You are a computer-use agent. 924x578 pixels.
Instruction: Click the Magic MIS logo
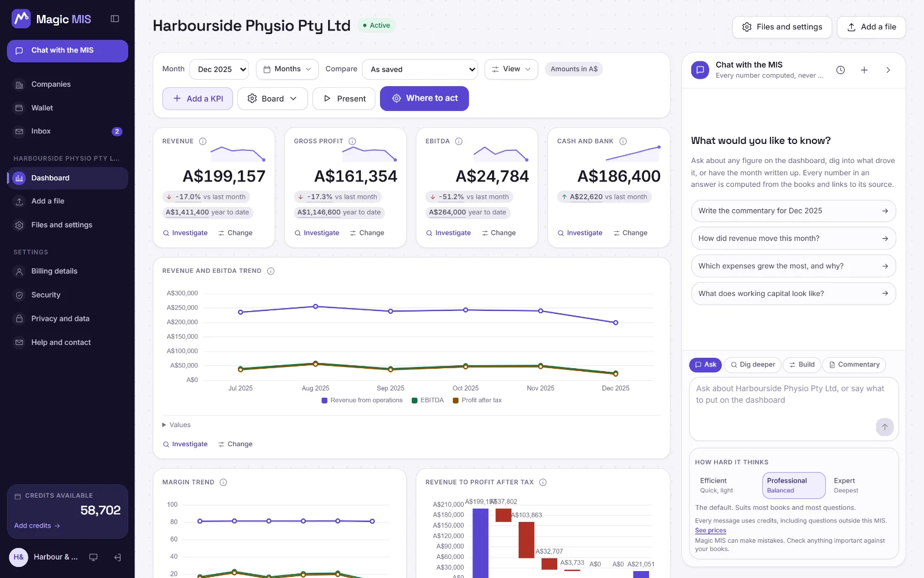pyautogui.click(x=51, y=19)
